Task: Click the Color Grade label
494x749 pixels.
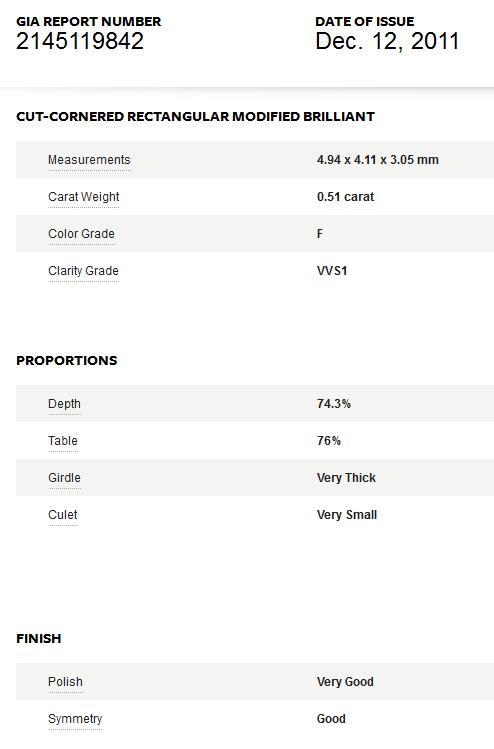Action: click(x=81, y=234)
